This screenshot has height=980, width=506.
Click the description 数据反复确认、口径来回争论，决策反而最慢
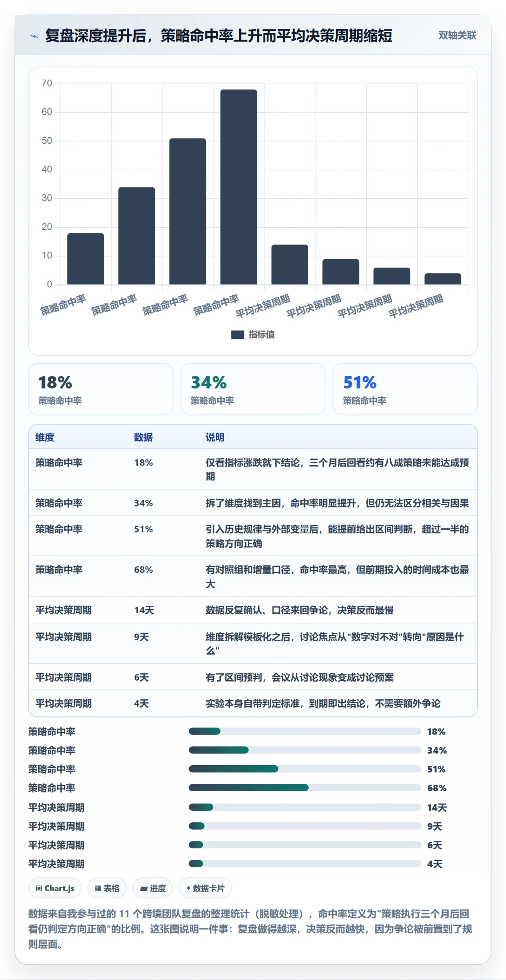click(299, 610)
